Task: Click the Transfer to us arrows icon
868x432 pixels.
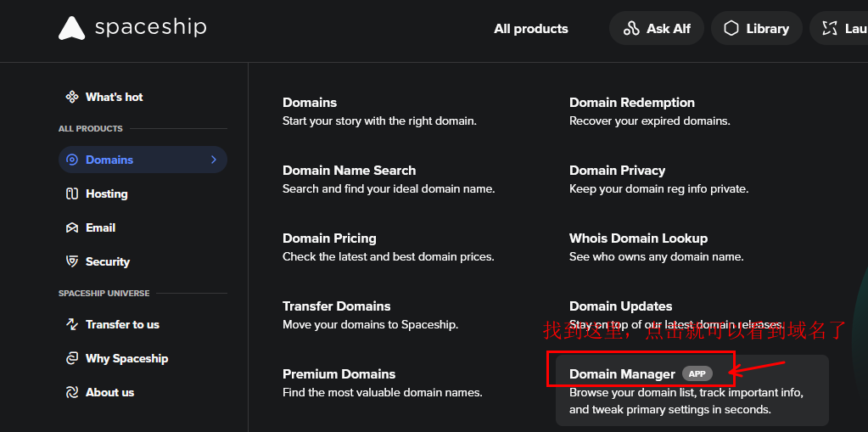Action: 72,324
